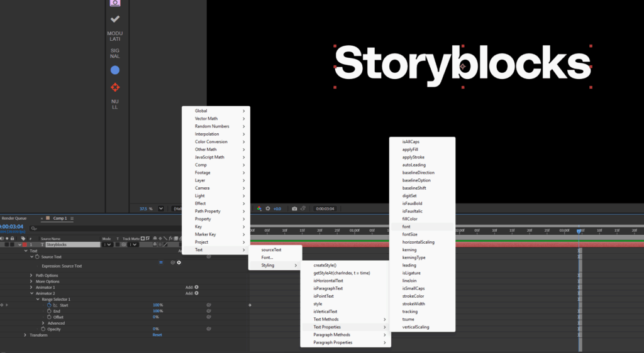Click the checkmark icon in the side panel
644x353 pixels.
tap(115, 19)
